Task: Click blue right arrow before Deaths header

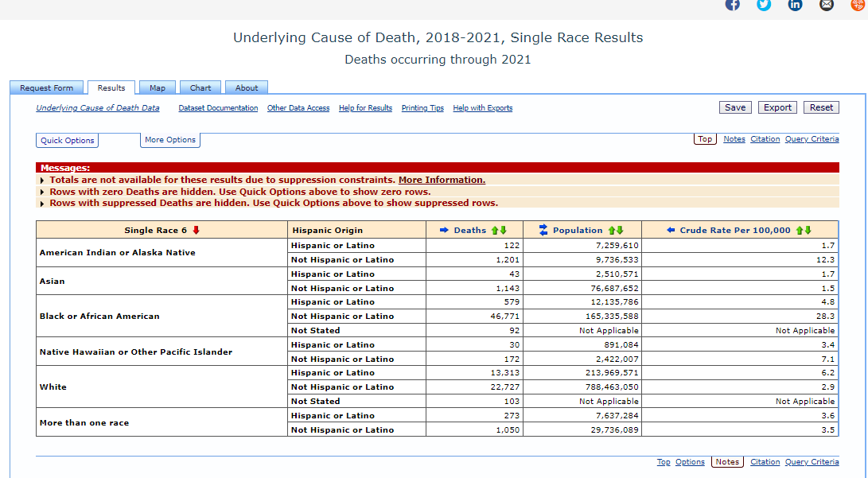Action: [444, 230]
